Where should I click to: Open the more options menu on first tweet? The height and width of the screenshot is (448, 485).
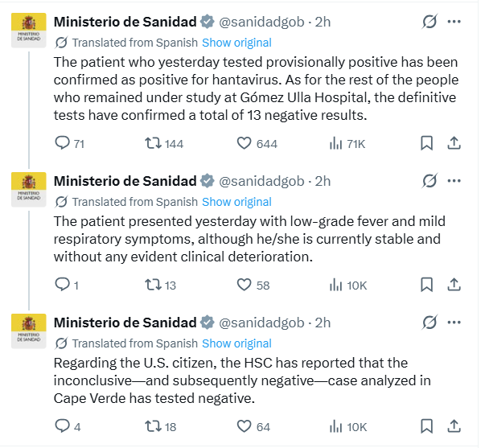click(x=454, y=22)
